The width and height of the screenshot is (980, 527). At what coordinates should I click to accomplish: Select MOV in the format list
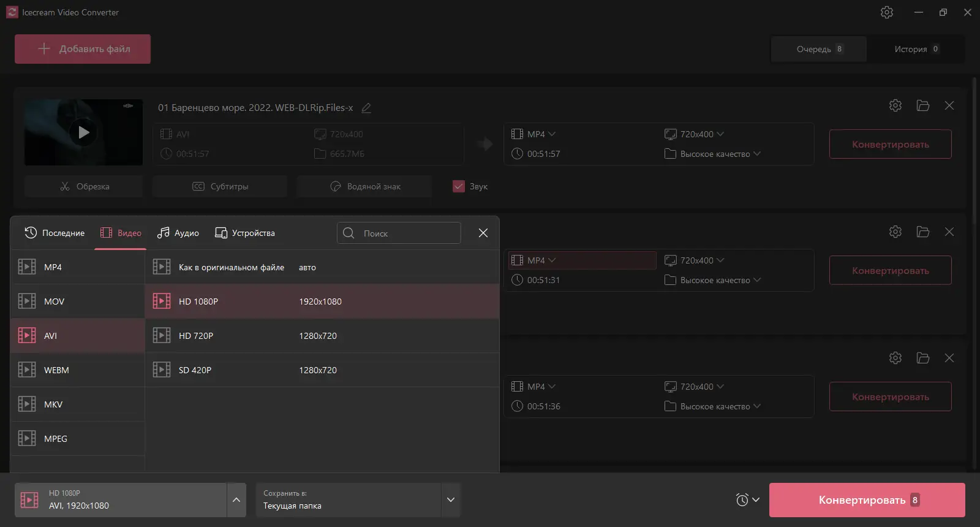pos(78,301)
